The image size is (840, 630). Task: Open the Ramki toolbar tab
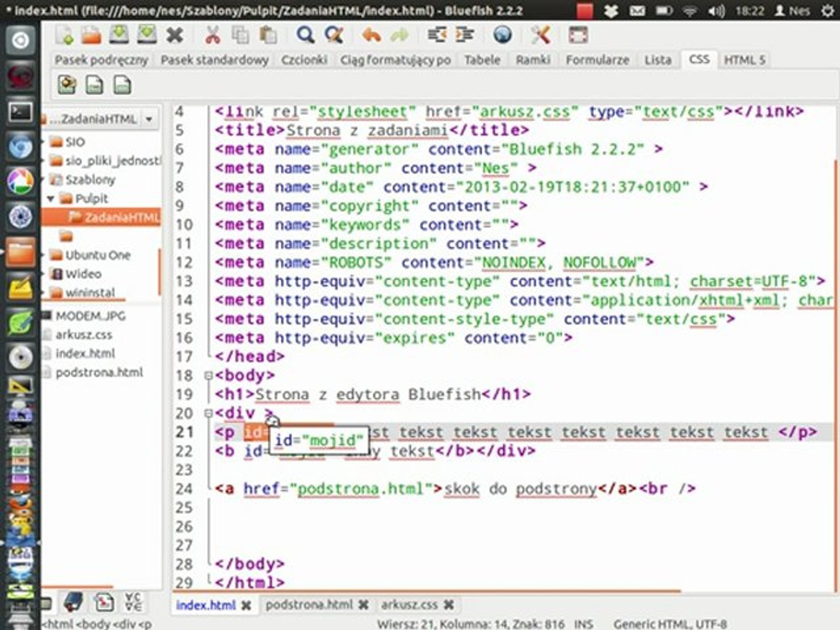click(533, 60)
